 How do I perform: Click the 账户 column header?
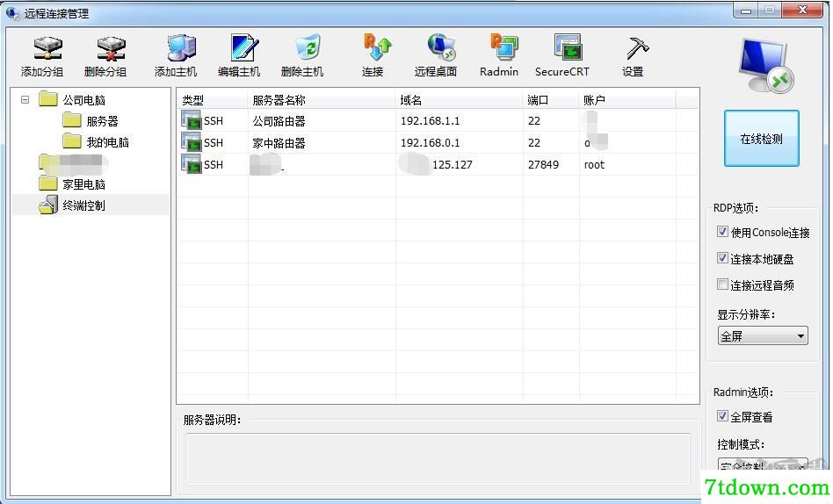click(627, 100)
